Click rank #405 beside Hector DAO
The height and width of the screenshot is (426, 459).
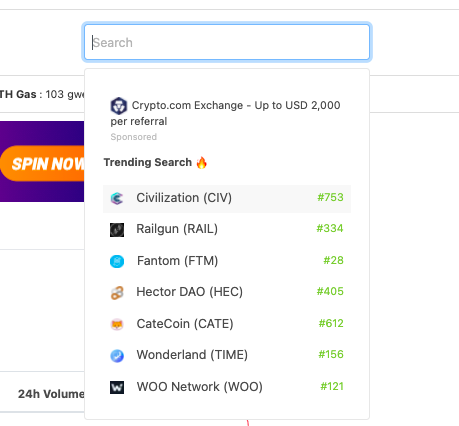pos(330,291)
